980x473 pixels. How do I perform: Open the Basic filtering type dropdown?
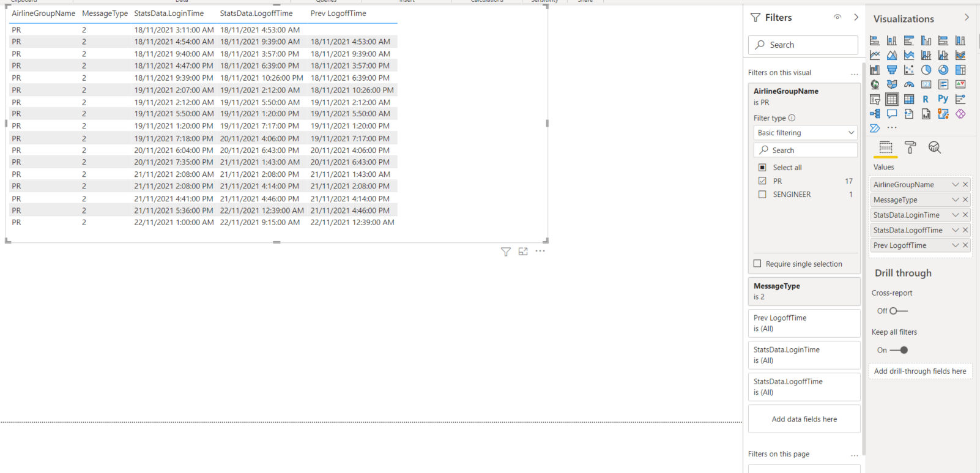pos(805,133)
